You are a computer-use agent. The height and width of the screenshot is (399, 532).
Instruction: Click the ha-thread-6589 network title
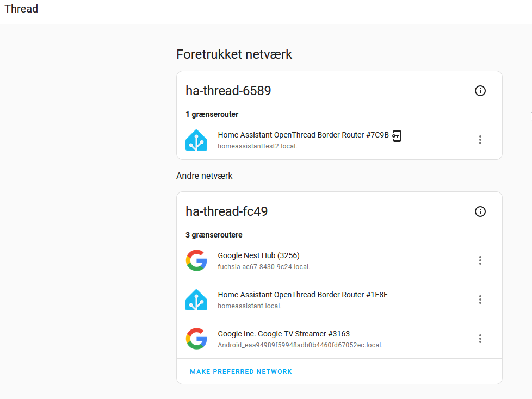point(228,90)
